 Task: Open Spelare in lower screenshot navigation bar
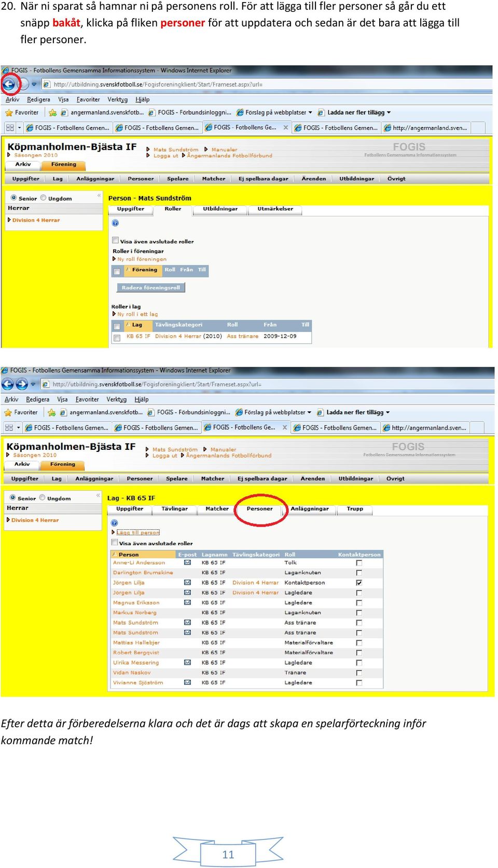tap(177, 479)
